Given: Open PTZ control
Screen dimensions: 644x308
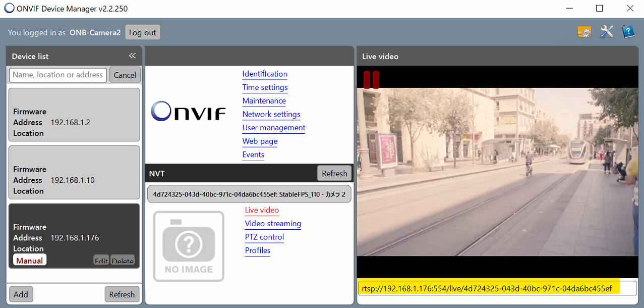Looking at the screenshot, I should point(264,237).
